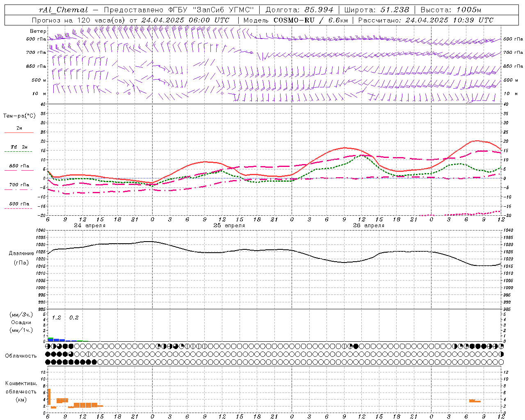Screen dimensions: 525x420
Task: Click the solid line sample under the 2м legend
Action: click(x=19, y=133)
